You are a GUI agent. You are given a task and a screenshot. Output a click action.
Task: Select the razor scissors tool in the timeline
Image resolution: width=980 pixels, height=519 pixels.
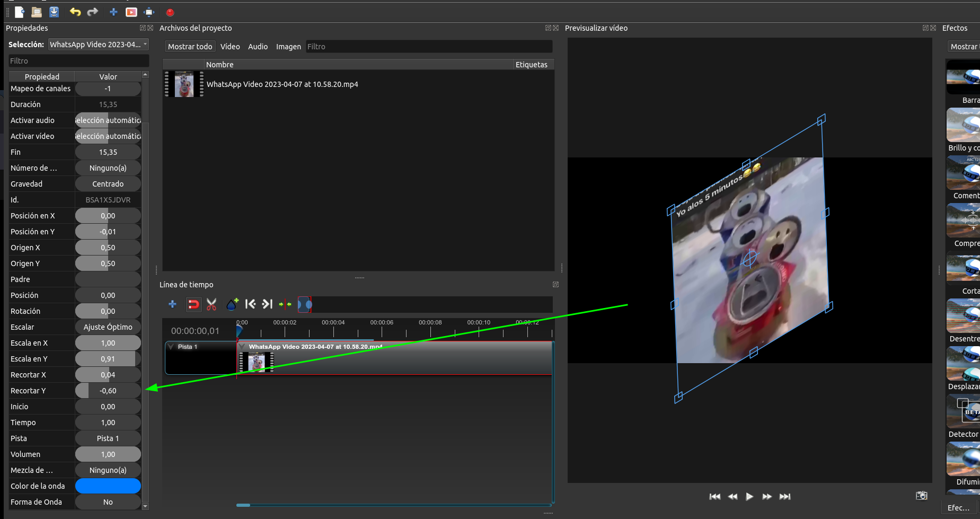point(211,304)
